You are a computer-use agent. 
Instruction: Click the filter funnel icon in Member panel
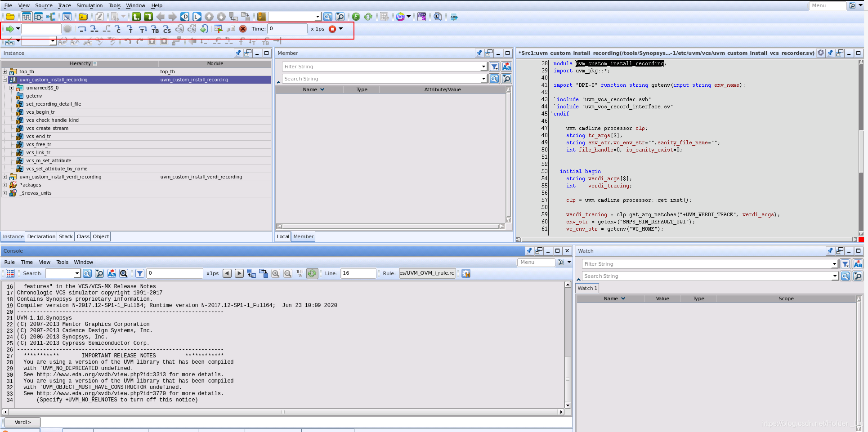tap(494, 67)
